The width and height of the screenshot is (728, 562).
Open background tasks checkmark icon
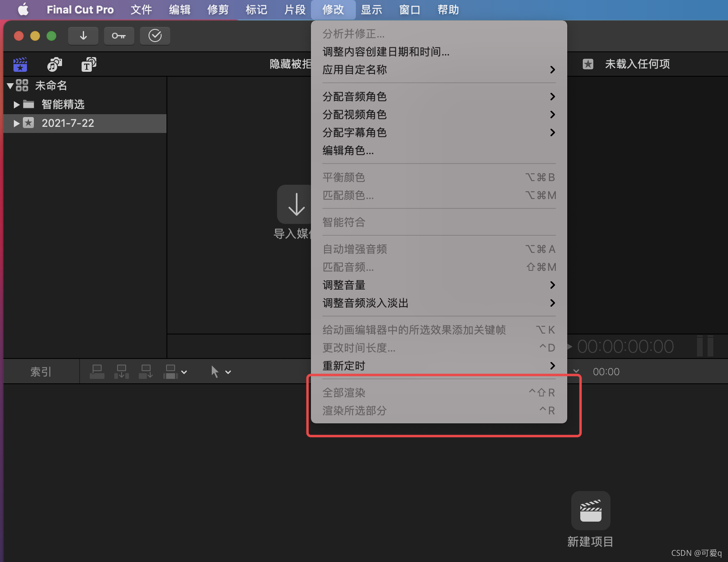point(155,36)
